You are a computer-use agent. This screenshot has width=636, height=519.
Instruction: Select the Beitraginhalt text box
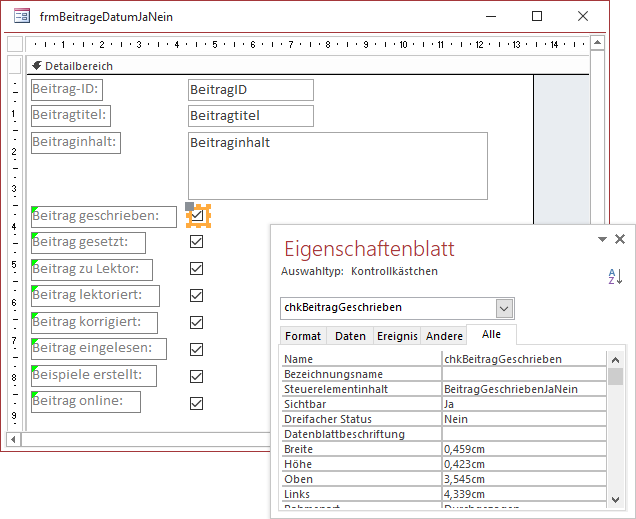coord(337,166)
